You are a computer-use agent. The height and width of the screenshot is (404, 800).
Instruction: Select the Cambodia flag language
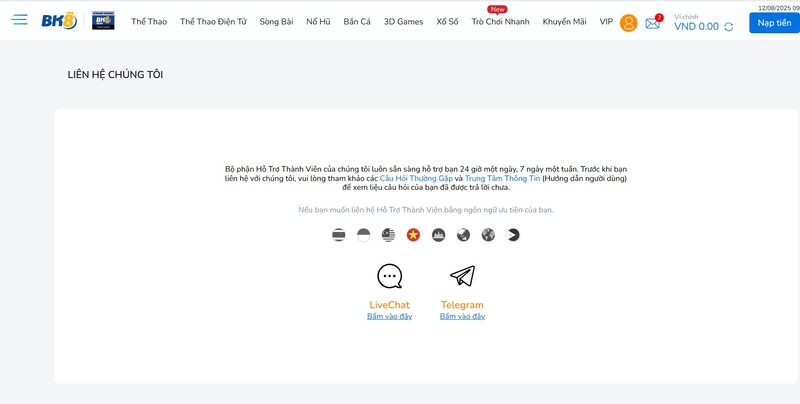pyautogui.click(x=438, y=235)
